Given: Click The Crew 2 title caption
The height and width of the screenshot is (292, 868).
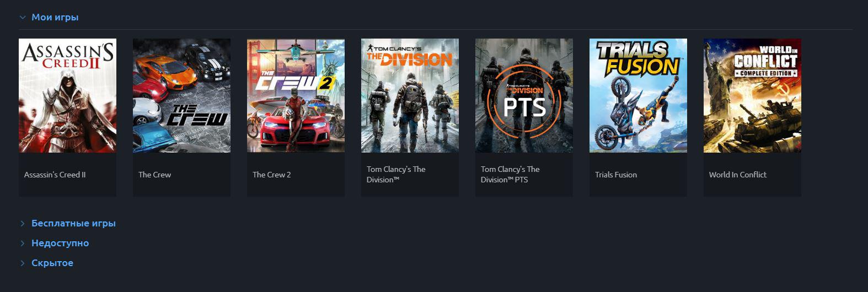Looking at the screenshot, I should pyautogui.click(x=271, y=175).
